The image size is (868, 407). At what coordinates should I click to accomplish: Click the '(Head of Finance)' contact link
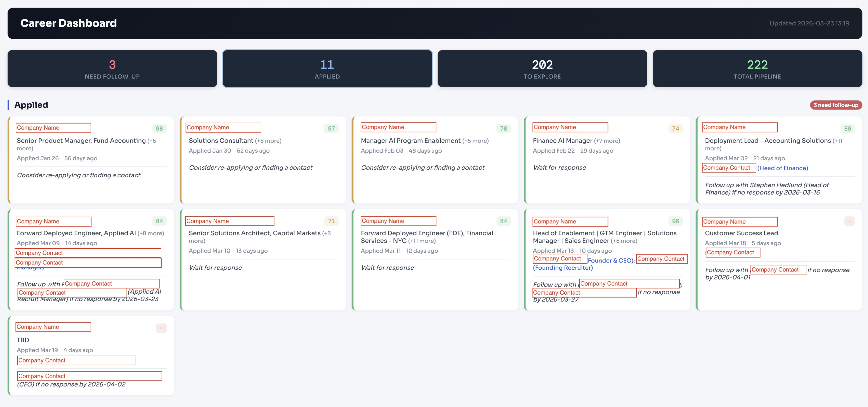(782, 168)
